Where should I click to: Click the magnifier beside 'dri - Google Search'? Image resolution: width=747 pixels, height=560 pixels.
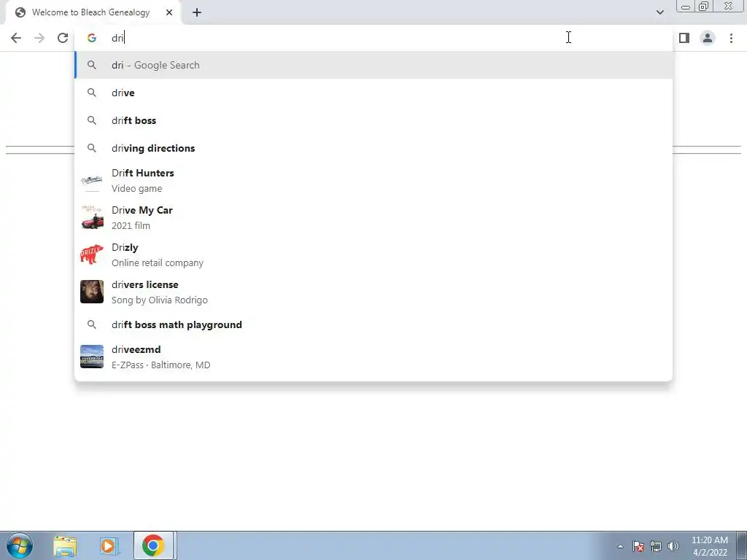pos(91,65)
